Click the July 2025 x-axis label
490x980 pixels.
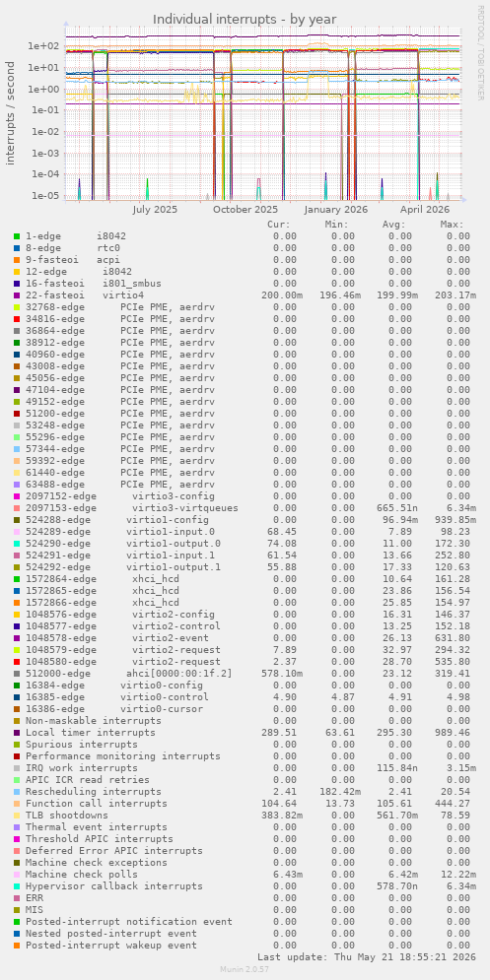point(155,210)
